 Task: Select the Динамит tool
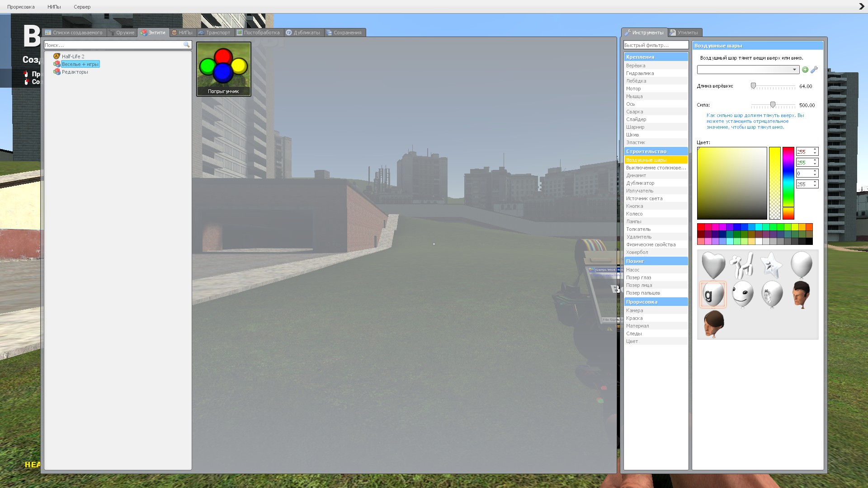656,175
